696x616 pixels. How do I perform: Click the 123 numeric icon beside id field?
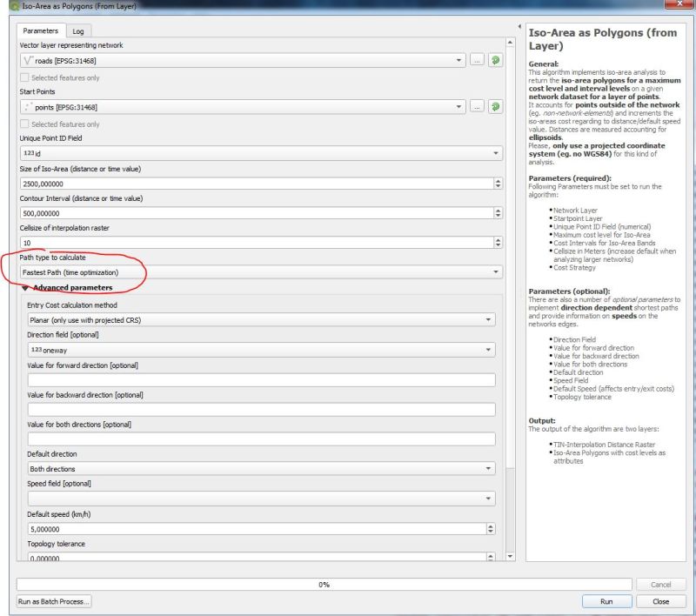[x=28, y=153]
